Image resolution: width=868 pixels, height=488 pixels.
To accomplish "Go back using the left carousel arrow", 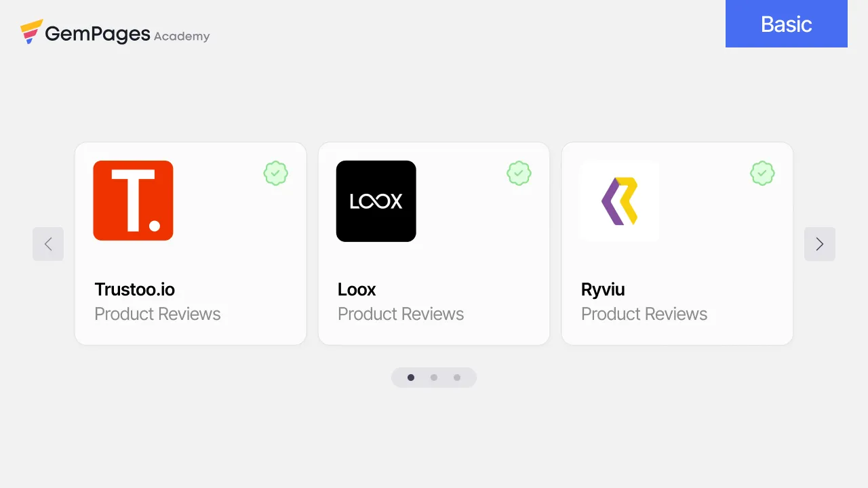I will (x=48, y=244).
